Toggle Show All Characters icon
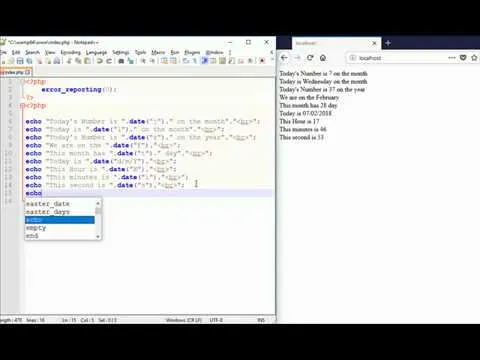Screen dimensions: 480x360 [x=195, y=61]
